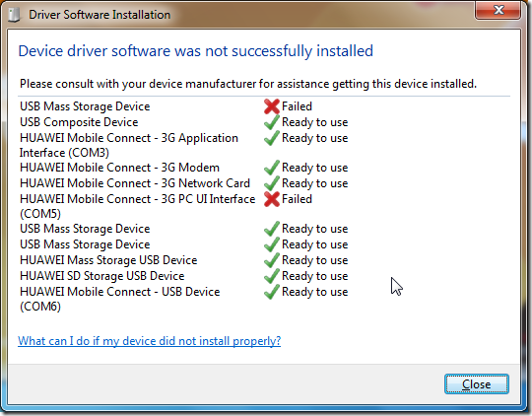Click the Close button at the bottom
This screenshot has width=532, height=416.
click(x=477, y=384)
